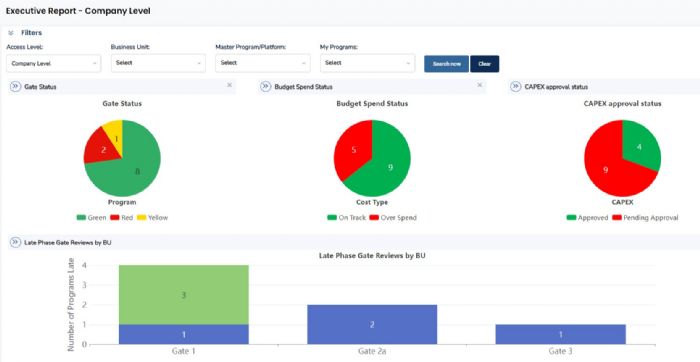The image size is (700, 362).
Task: Toggle the Green legend item
Action: pos(92,218)
